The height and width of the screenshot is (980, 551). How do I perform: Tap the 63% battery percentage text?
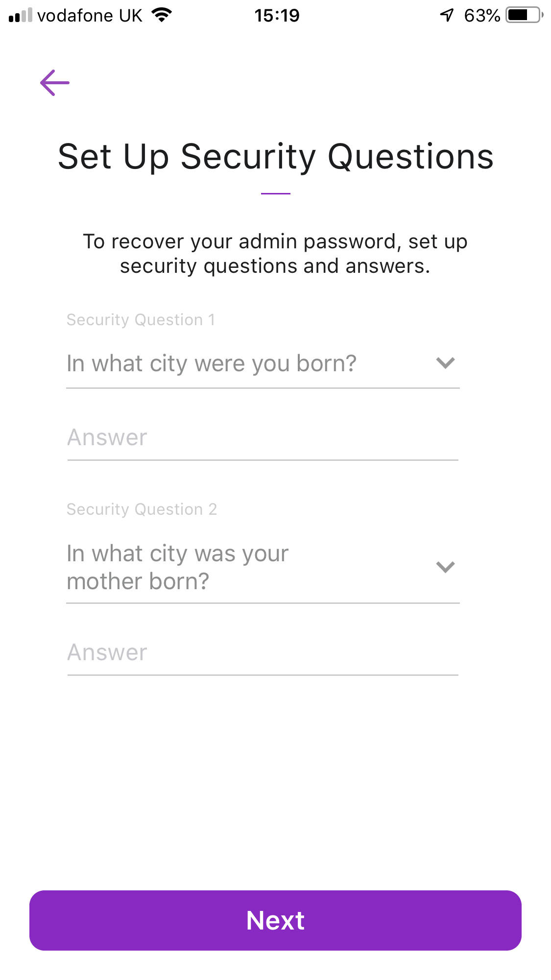tap(482, 16)
